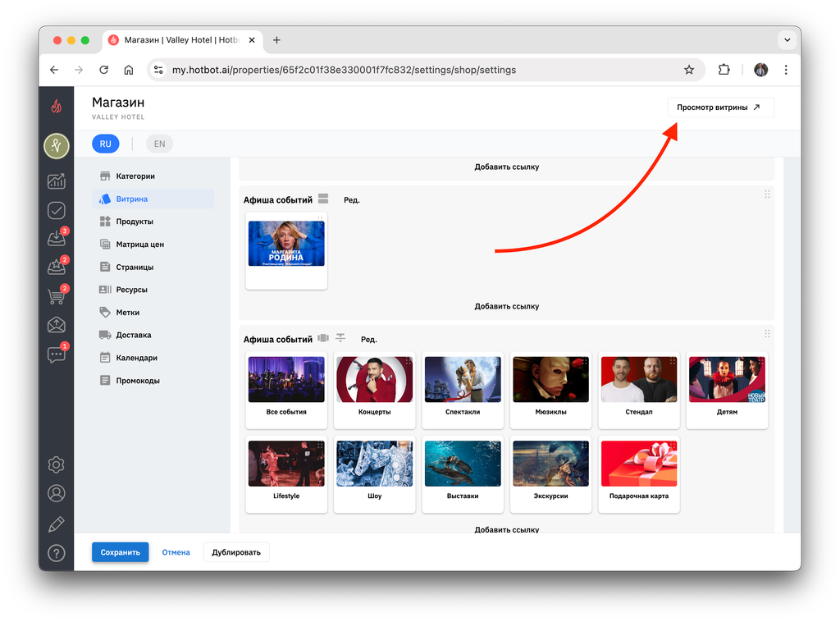Open the Доставка menu item
Screen dimensions: 840x622
[153, 335]
